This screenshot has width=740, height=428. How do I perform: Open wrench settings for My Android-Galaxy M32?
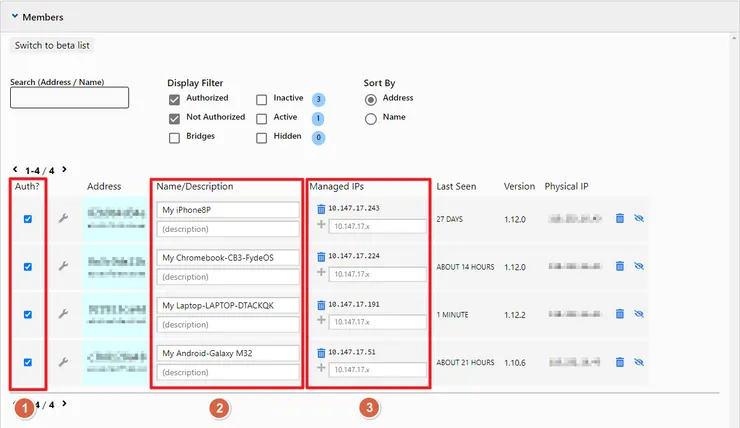pyautogui.click(x=63, y=362)
